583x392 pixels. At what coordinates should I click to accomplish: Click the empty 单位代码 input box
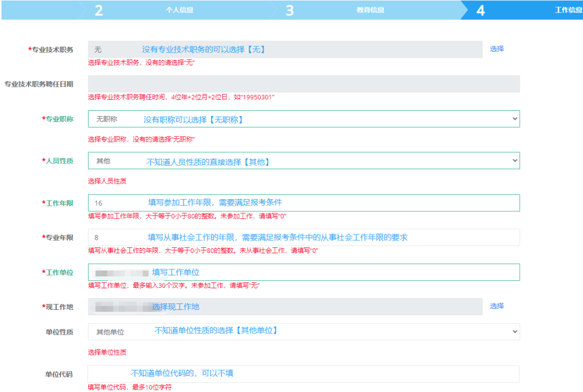tap(303, 374)
